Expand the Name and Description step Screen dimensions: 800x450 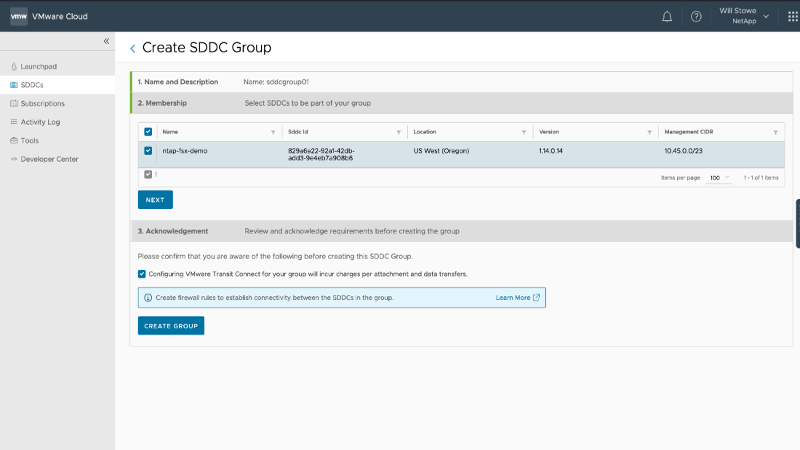[178, 81]
